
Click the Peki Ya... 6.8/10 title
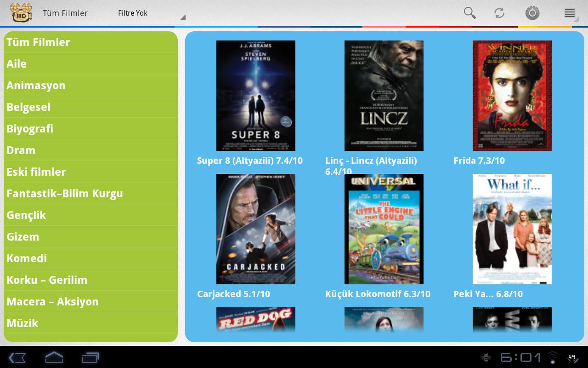click(488, 294)
